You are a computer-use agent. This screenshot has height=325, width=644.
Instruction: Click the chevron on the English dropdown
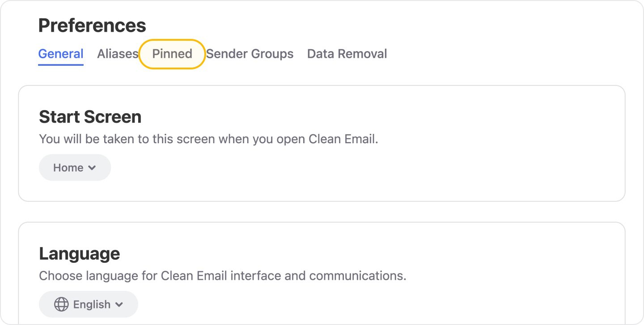click(120, 304)
